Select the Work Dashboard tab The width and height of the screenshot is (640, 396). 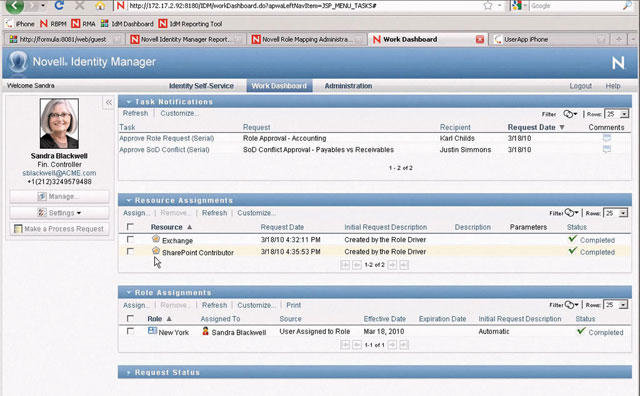click(x=279, y=86)
